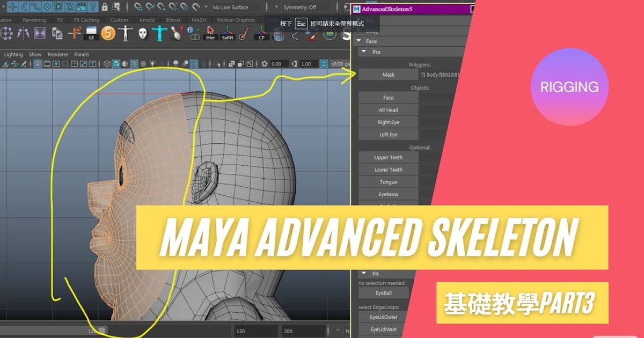Image resolution: width=644 pixels, height=338 pixels.
Task: Open the GE tool from the shelf
Action: (x=91, y=34)
